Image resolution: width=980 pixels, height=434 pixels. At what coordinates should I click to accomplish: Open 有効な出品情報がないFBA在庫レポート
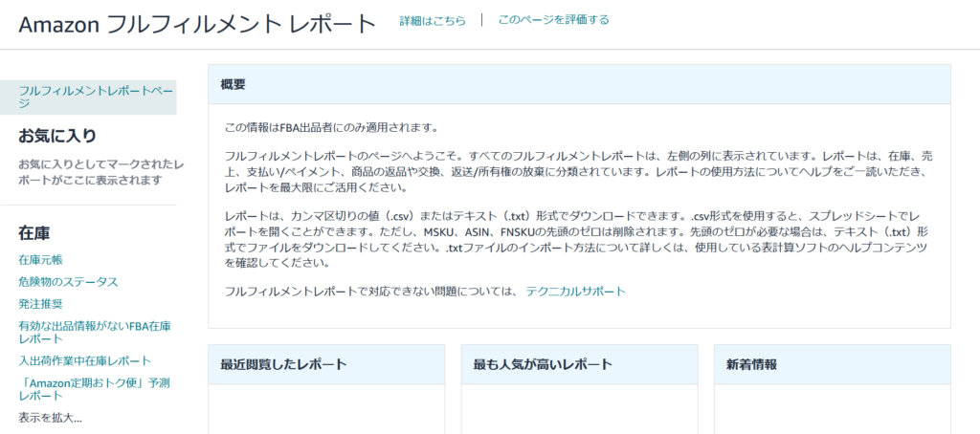(95, 333)
